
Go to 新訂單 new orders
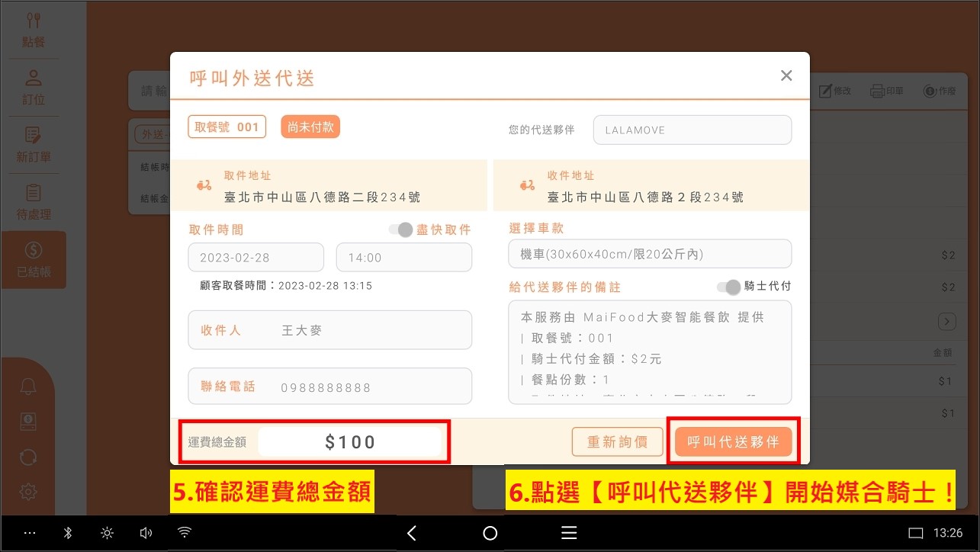(x=34, y=145)
